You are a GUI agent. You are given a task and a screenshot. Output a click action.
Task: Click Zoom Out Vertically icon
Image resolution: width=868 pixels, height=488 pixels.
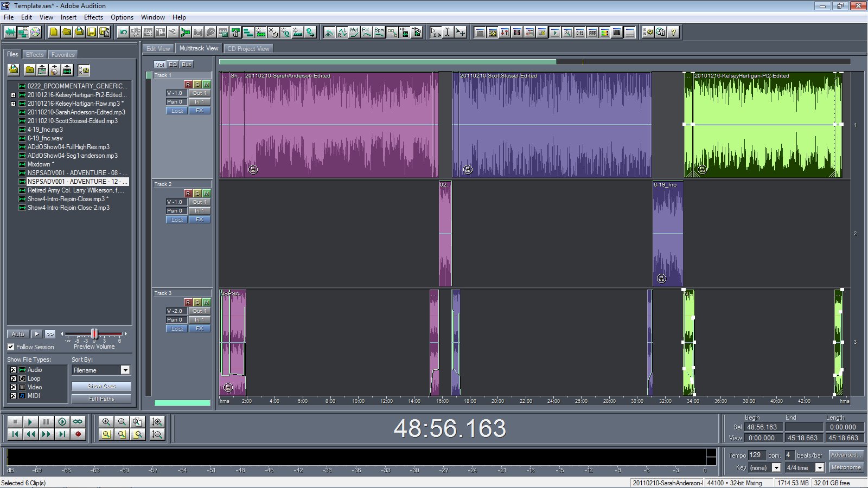pos(157,434)
